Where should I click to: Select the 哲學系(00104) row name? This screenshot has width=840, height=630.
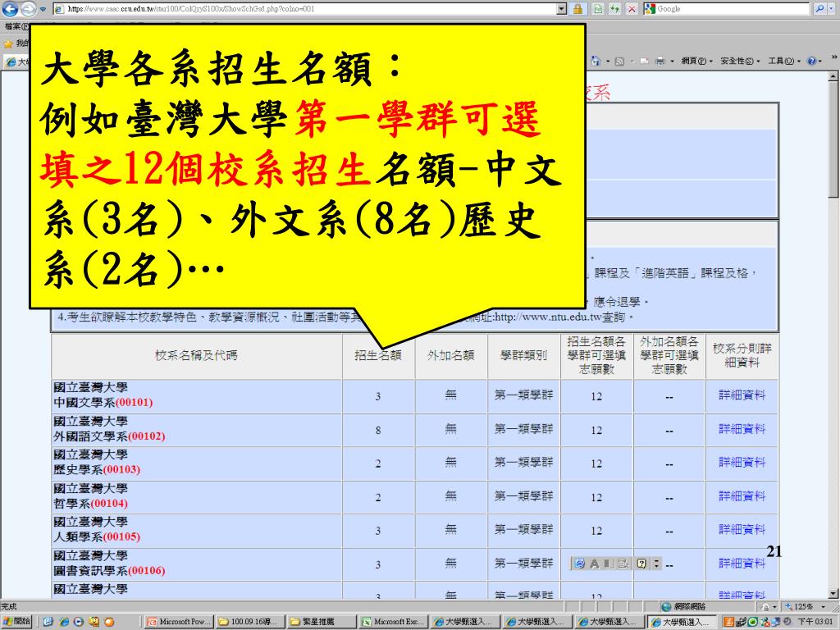coord(90,504)
